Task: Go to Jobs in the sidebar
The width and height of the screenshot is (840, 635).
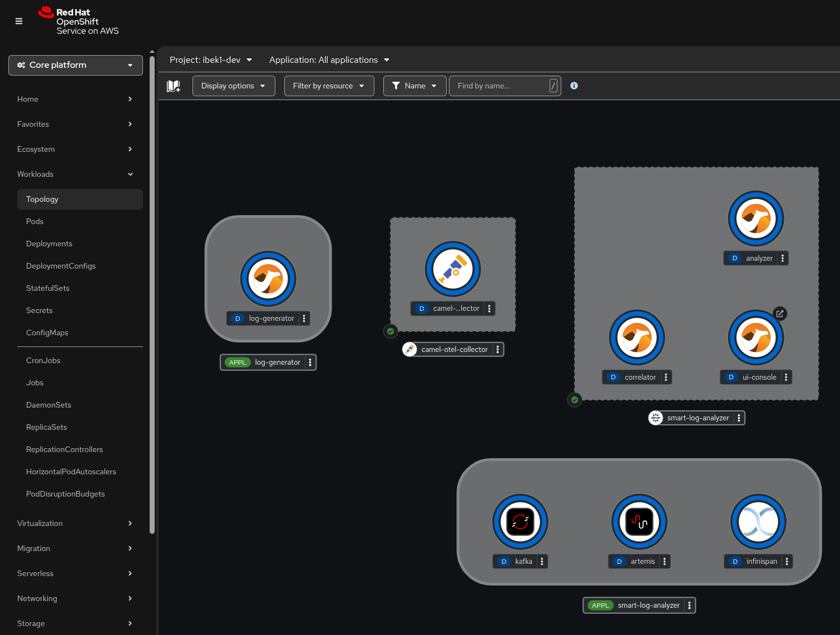Action: [x=80, y=383]
